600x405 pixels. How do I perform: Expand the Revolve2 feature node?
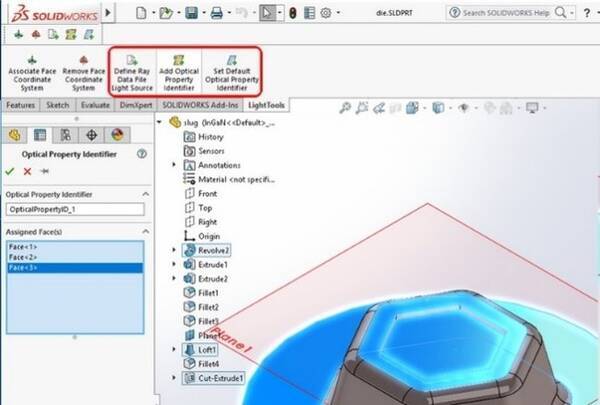[x=175, y=249]
